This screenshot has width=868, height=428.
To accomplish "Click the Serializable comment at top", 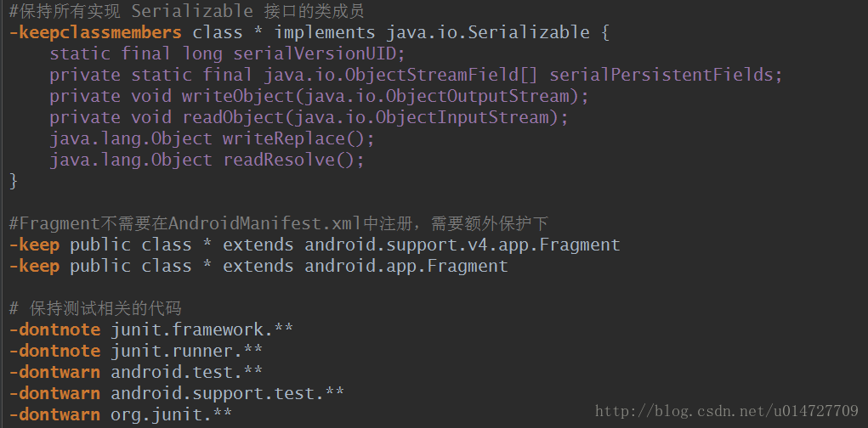I will click(x=187, y=11).
